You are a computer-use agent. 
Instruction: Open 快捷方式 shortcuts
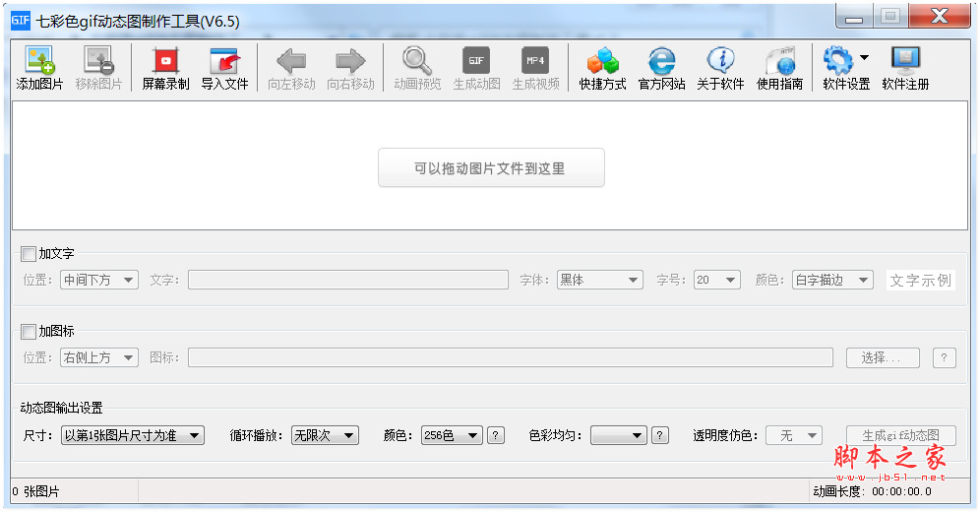pos(602,68)
